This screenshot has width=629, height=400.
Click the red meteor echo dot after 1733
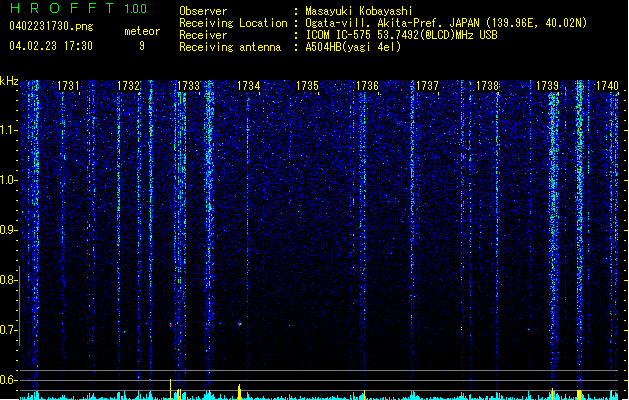tap(239, 323)
